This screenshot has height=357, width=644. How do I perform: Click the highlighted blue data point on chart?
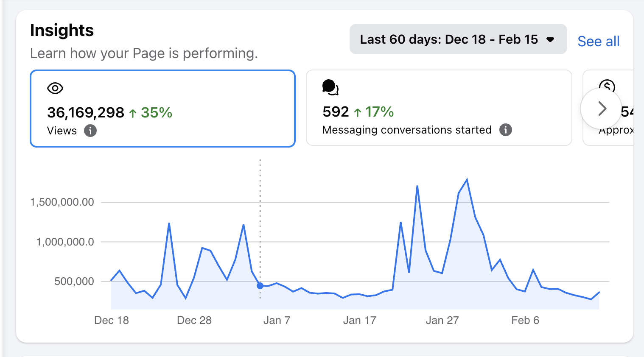[x=260, y=286]
